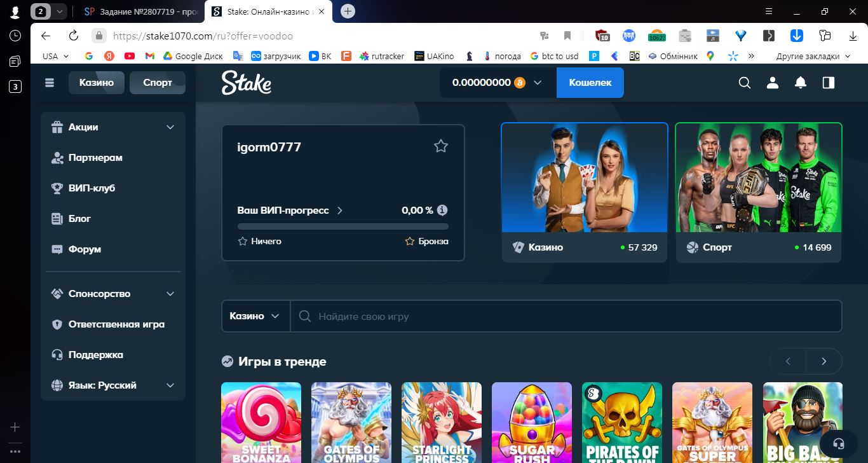Open tab group count dropdown
The width and height of the screenshot is (868, 463).
click(x=59, y=11)
